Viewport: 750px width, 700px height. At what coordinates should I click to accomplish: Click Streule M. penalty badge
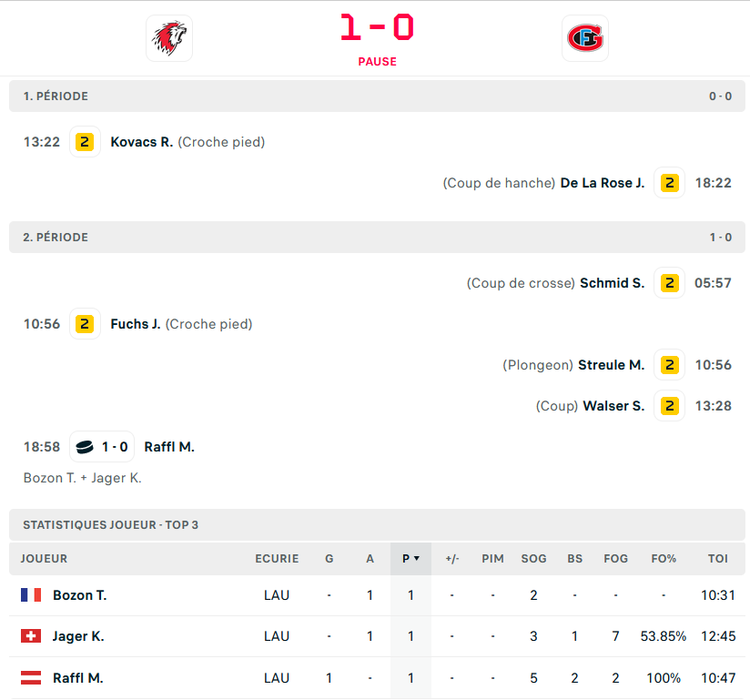coord(670,365)
